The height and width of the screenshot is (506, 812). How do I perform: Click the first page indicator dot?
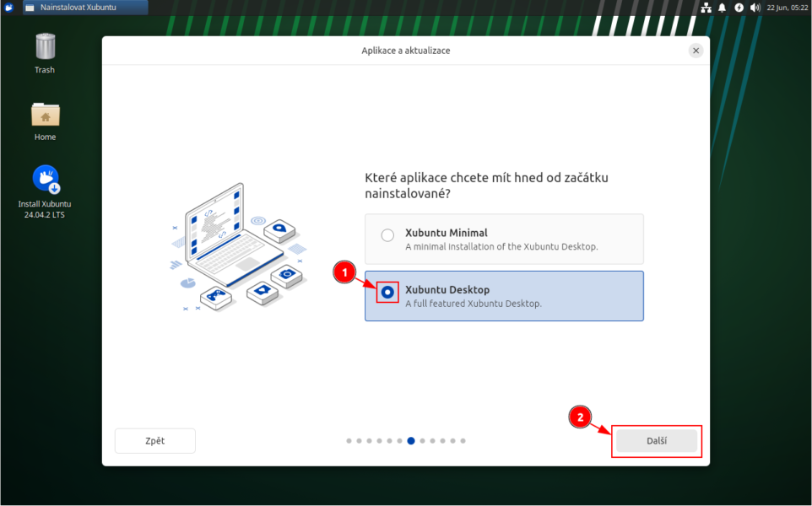click(349, 440)
